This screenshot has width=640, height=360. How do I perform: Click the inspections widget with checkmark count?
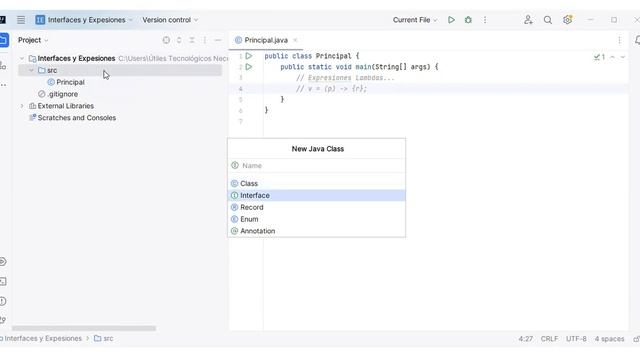(599, 57)
